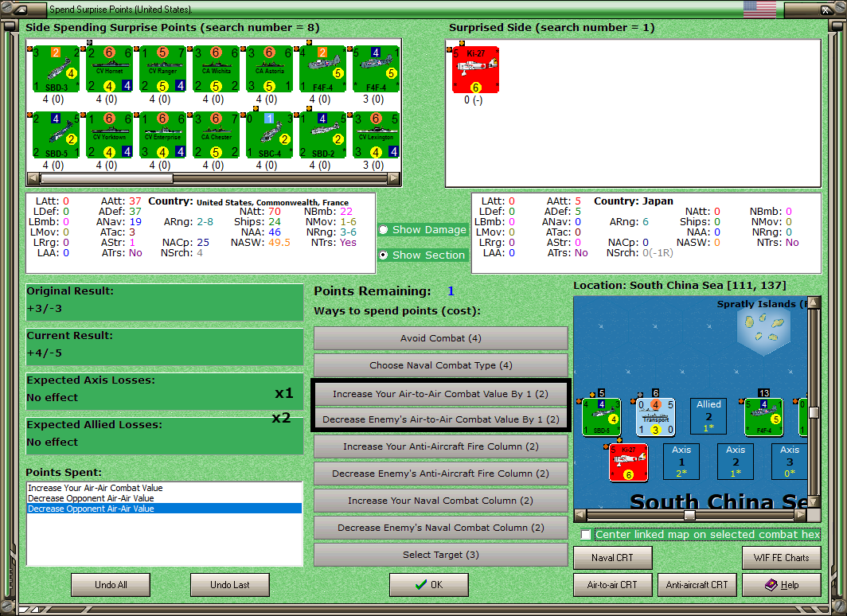Open the Help button

782,585
